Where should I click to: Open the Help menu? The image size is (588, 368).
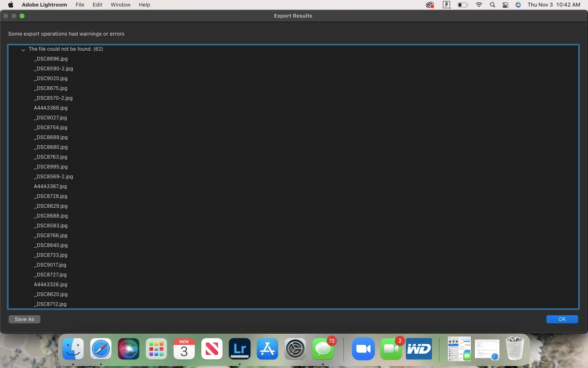(x=145, y=5)
